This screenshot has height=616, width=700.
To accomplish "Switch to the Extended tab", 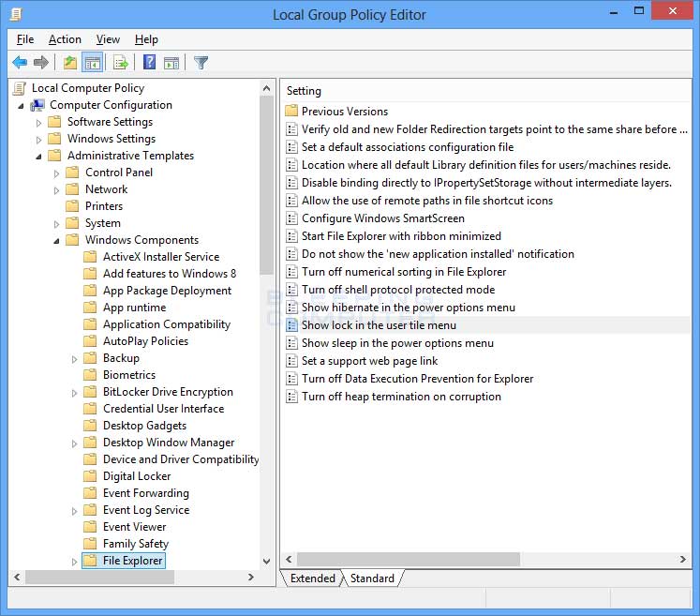I will point(312,578).
